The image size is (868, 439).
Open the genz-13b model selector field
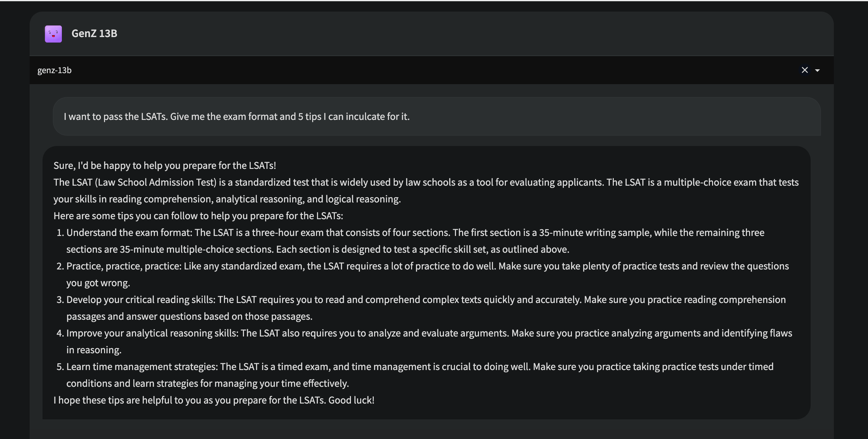point(431,70)
